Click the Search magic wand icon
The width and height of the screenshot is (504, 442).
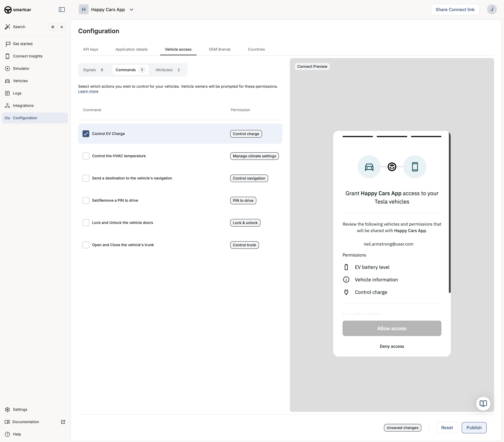(x=7, y=27)
